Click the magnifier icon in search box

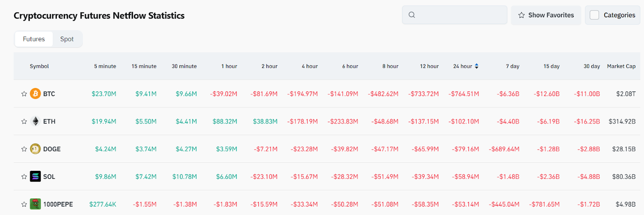coord(412,15)
